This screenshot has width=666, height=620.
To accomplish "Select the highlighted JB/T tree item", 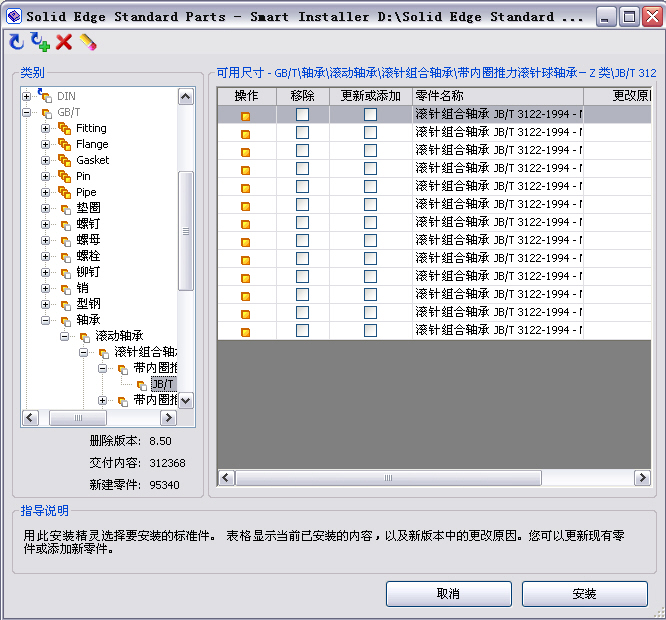I will coord(164,384).
